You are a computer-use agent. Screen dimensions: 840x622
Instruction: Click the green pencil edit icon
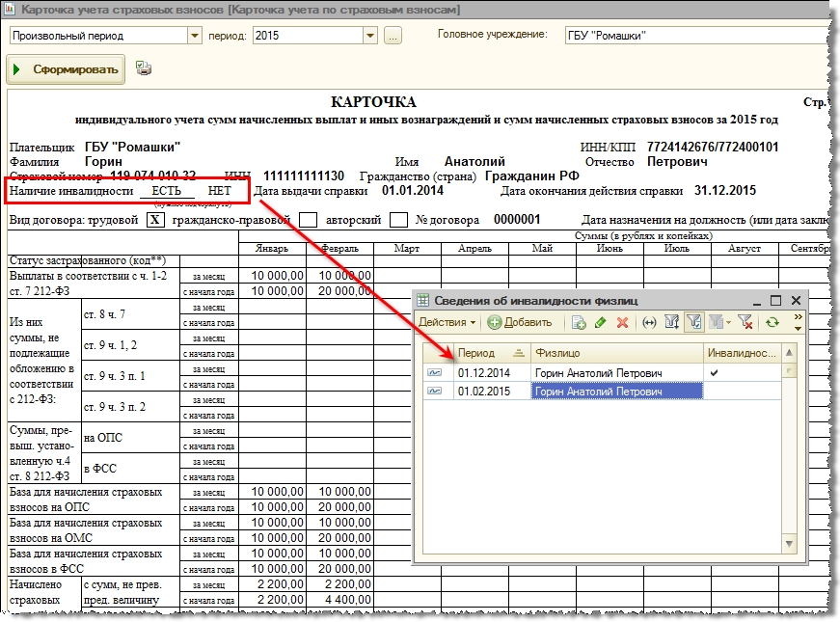click(600, 322)
